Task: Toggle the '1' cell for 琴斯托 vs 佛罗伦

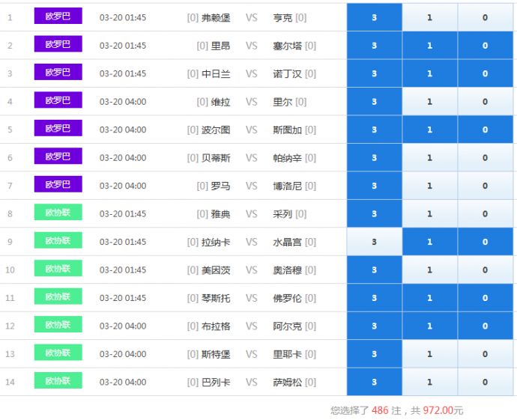Action: coord(429,298)
